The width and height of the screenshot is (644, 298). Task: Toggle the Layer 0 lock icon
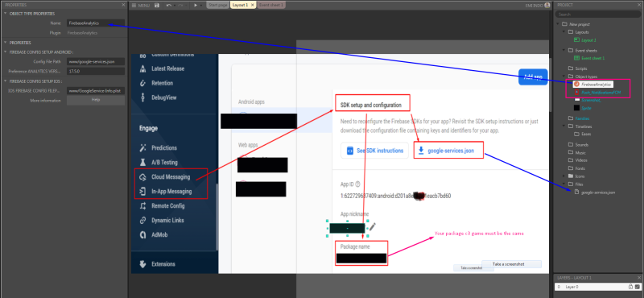click(x=631, y=287)
